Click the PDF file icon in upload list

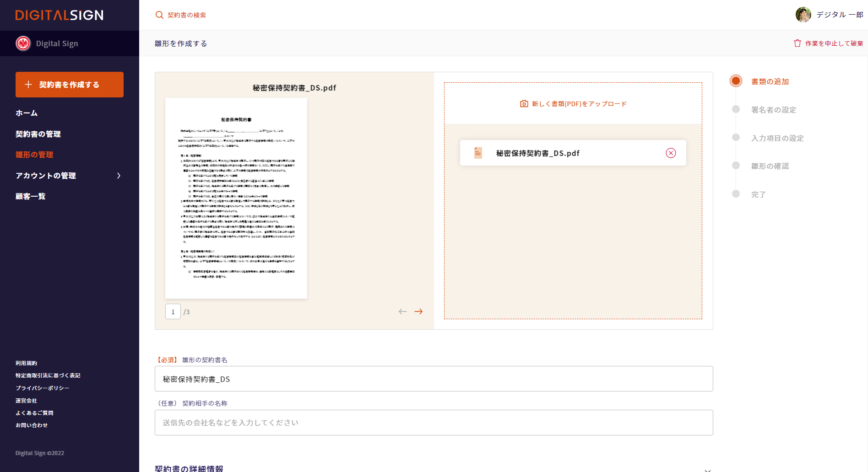point(478,153)
